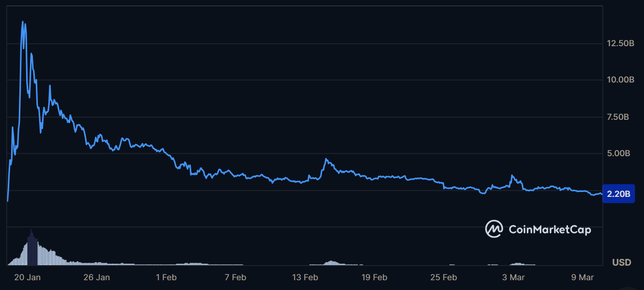Click the 3 Mar date label
The width and height of the screenshot is (644, 290).
coord(513,277)
